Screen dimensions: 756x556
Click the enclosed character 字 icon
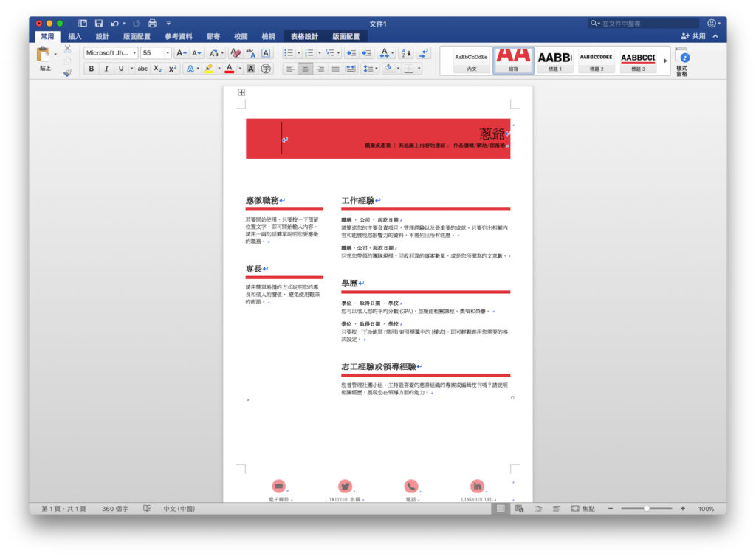point(266,69)
